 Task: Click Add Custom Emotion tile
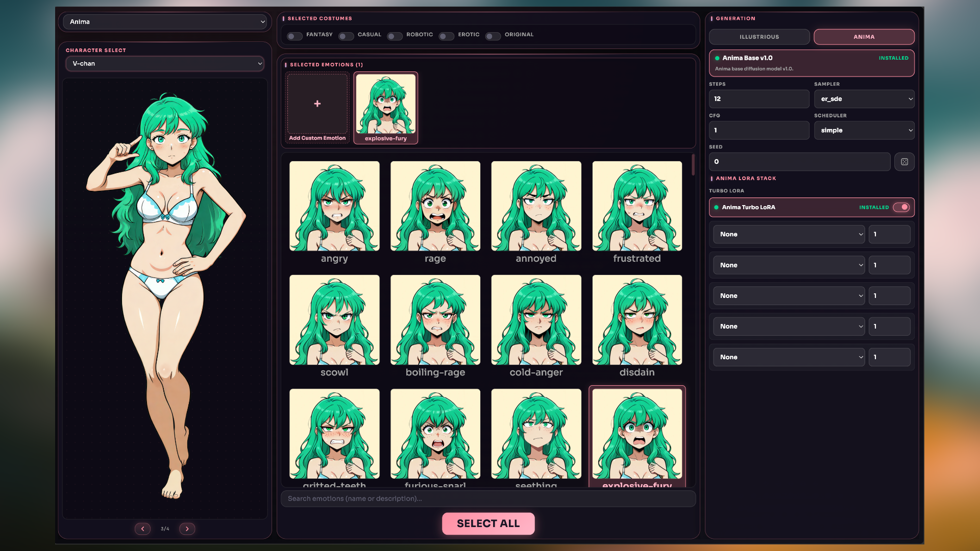tap(317, 108)
